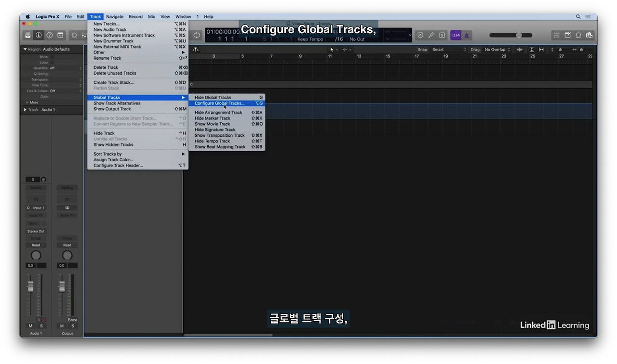Open the List Editors button
This screenshot has width=617, height=364.
pyautogui.click(x=557, y=35)
